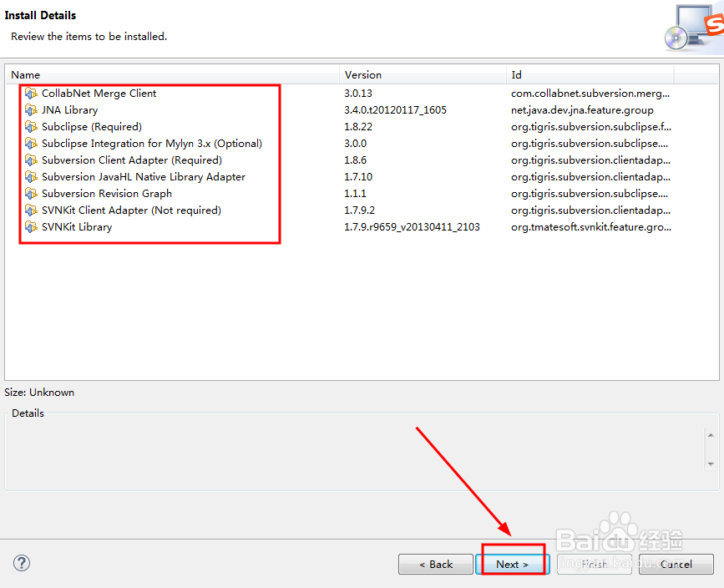724x588 pixels.
Task: Click the CollabNet Merge Client feature icon
Action: [31, 94]
